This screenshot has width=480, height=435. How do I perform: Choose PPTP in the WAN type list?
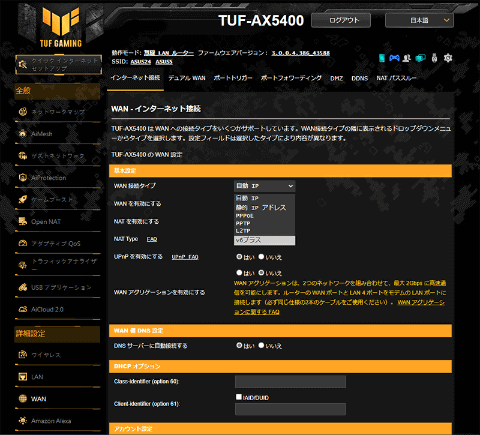264,223
